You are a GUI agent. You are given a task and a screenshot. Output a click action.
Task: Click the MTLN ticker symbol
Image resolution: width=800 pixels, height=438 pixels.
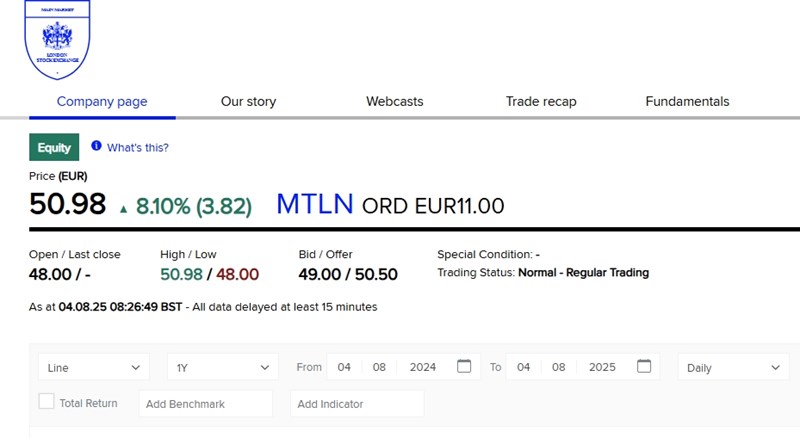(x=315, y=204)
